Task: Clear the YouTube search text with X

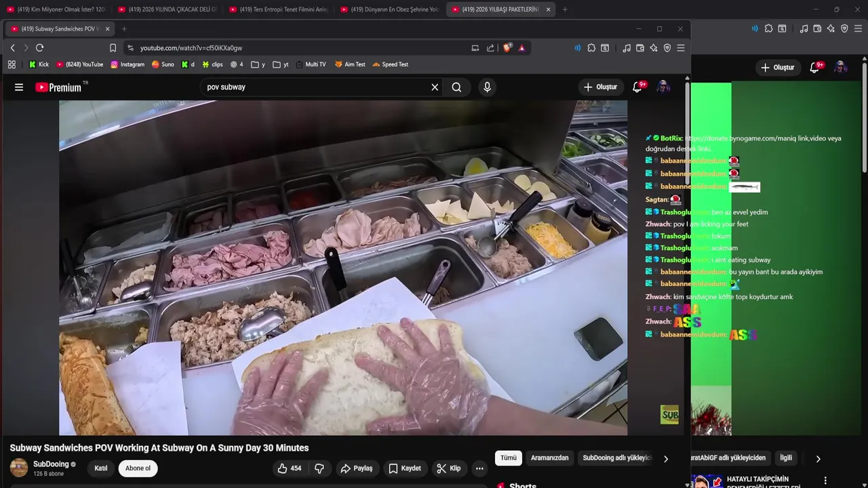Action: coord(435,87)
